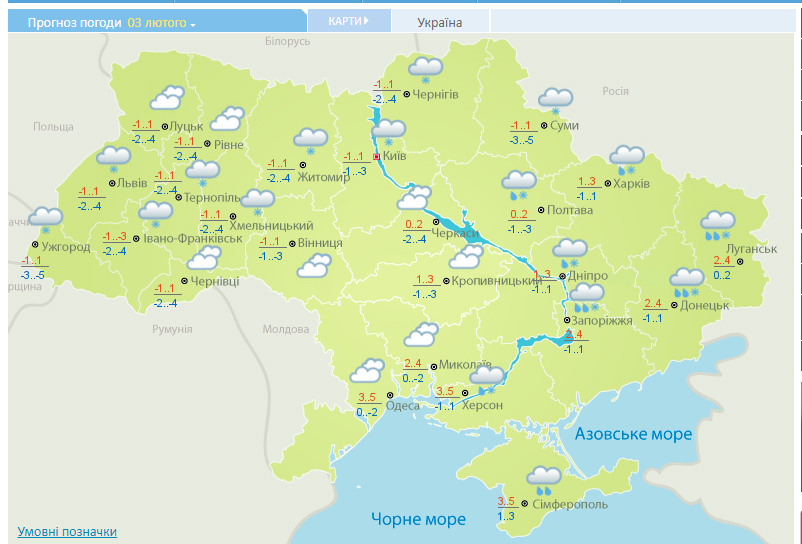Open the forecast date dropdown 03 лютого
The image size is (802, 544).
[x=161, y=23]
